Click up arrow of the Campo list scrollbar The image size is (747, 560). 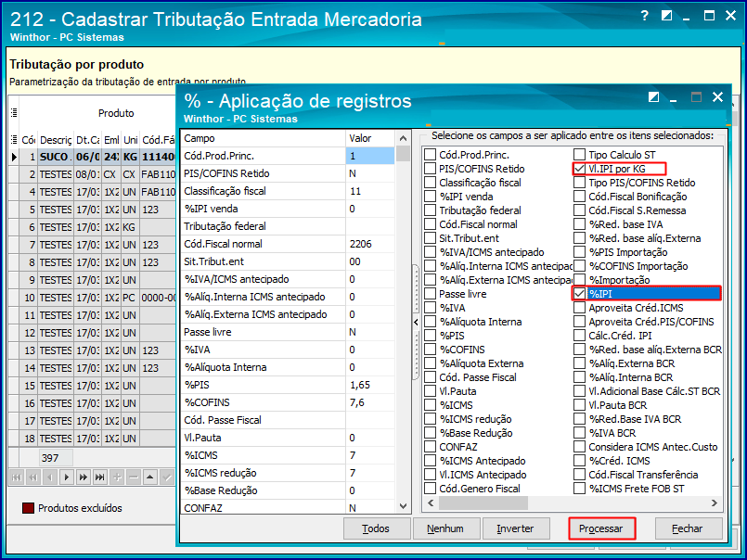coord(403,138)
